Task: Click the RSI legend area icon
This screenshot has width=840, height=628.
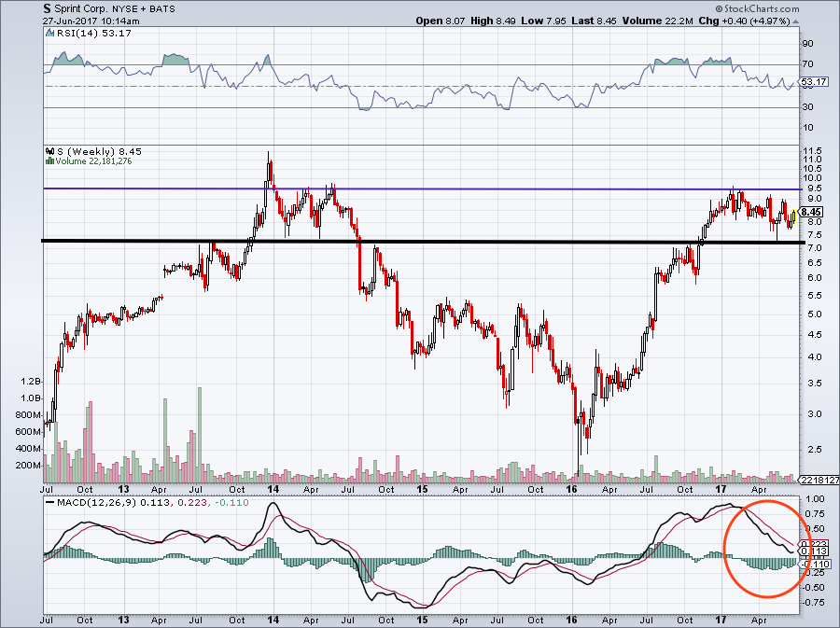Action: pos(49,33)
